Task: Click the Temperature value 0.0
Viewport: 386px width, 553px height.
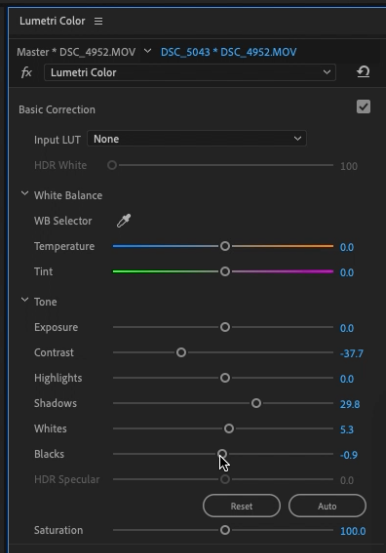Action: pyautogui.click(x=347, y=247)
